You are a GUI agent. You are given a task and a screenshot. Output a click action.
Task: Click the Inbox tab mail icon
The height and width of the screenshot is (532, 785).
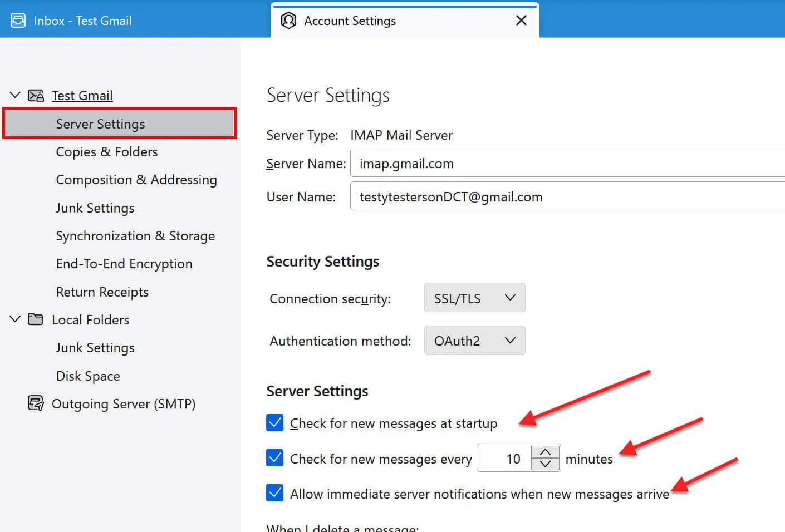[x=18, y=21]
